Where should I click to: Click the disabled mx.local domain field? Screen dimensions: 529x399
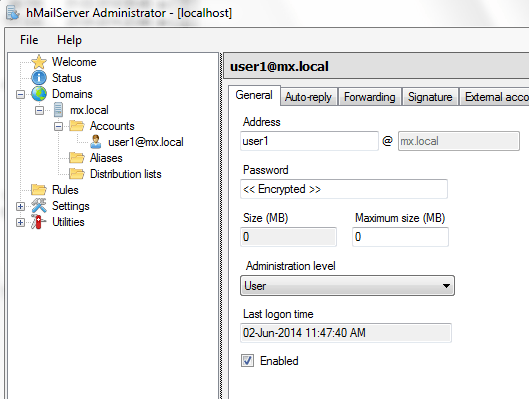click(459, 141)
